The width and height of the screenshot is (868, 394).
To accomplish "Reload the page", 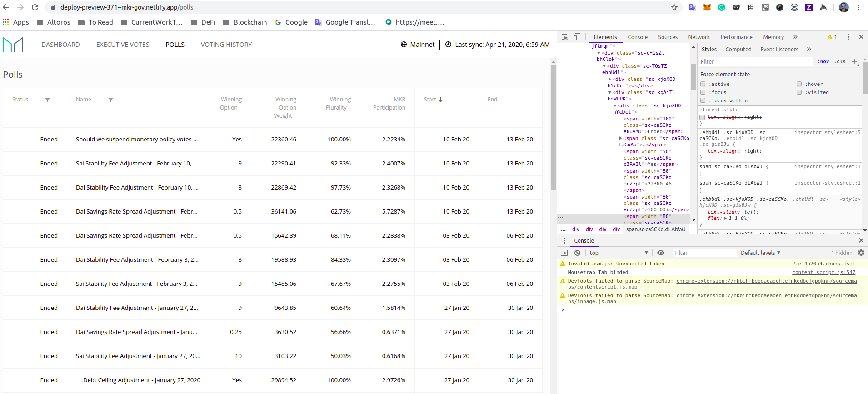I will tap(35, 7).
